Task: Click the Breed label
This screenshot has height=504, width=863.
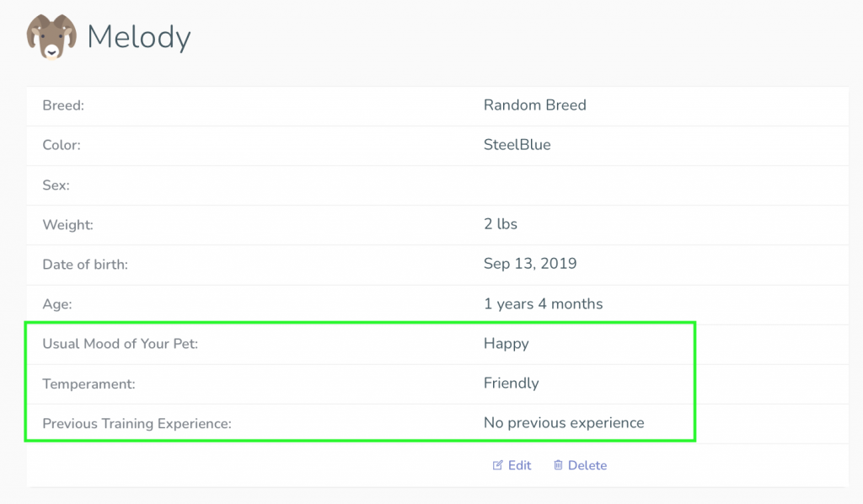Action: [63, 105]
